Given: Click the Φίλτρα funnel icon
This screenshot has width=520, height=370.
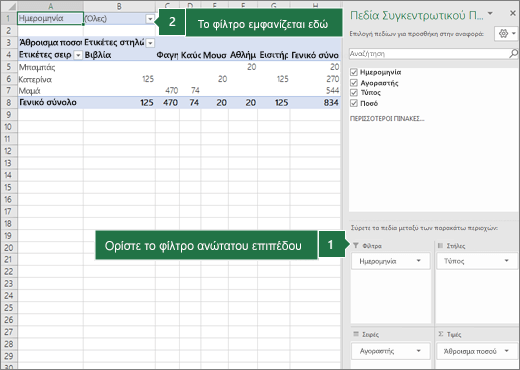Looking at the screenshot, I should coord(356,246).
